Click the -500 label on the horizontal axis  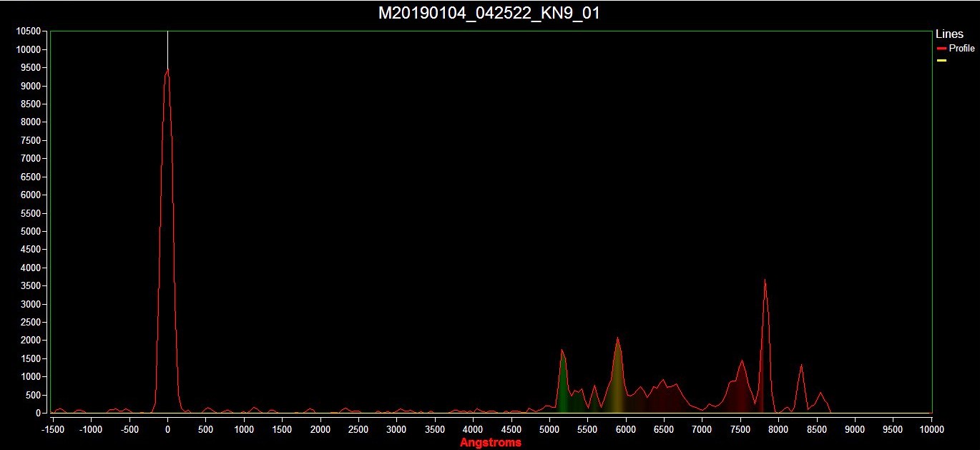coord(129,430)
